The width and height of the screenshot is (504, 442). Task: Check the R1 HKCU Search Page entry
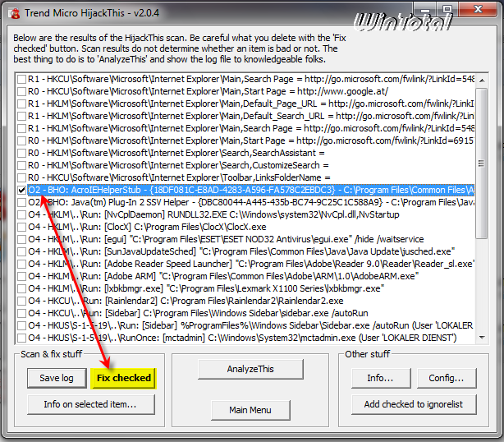click(21, 79)
